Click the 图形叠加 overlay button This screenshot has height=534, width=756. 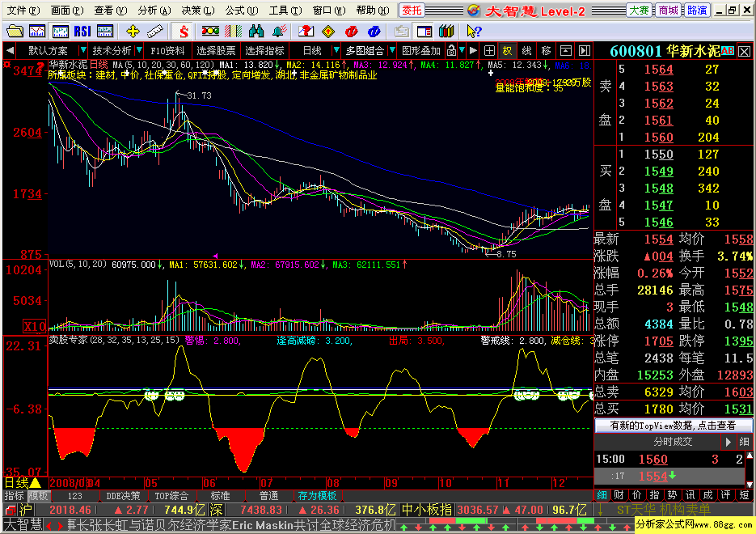click(420, 50)
